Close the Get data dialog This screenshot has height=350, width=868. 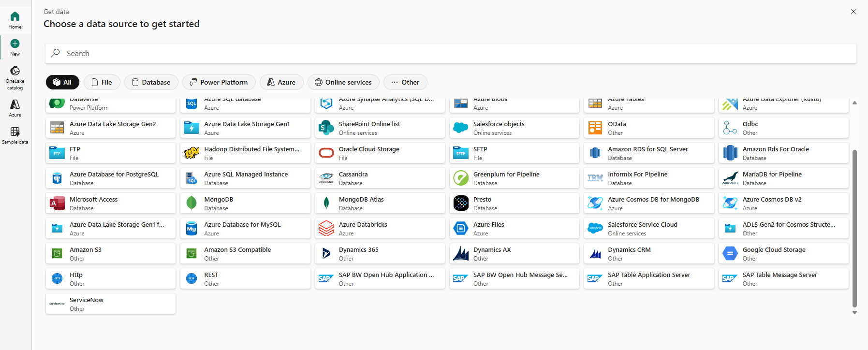853,12
